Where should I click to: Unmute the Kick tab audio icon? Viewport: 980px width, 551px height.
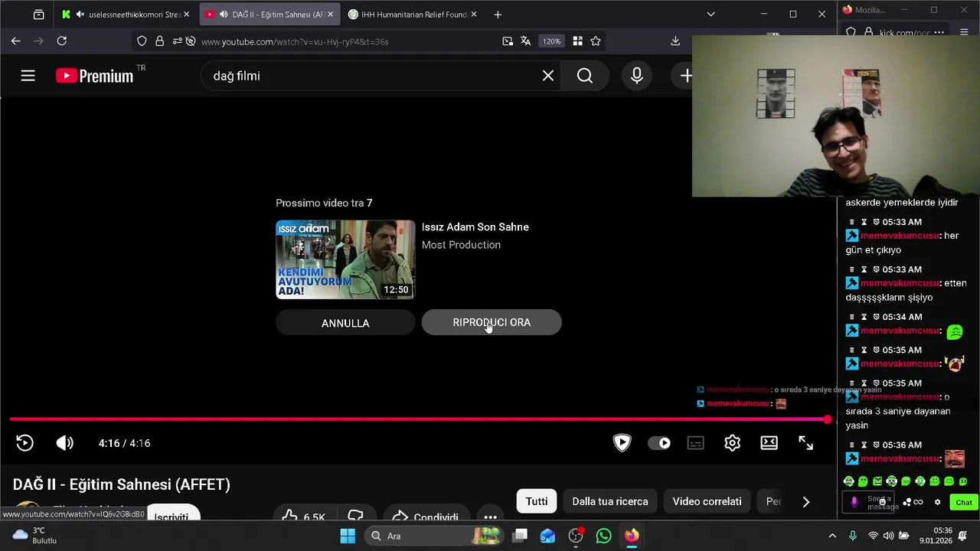(80, 15)
